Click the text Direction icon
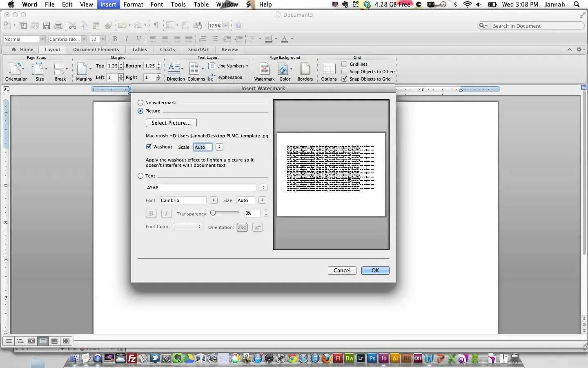This screenshot has height=368, width=588. (175, 69)
